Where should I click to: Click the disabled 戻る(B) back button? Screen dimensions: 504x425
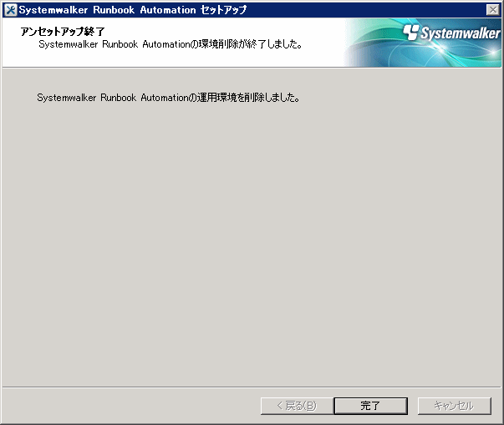click(x=297, y=406)
